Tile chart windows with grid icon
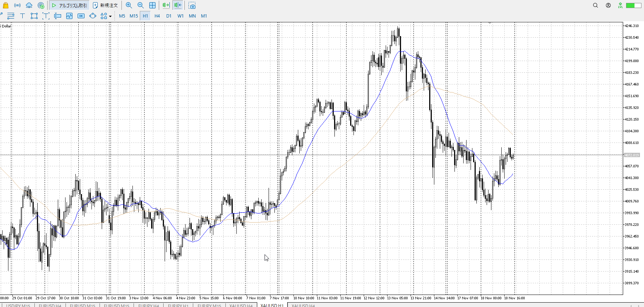The height and width of the screenshot is (307, 644). [x=152, y=5]
